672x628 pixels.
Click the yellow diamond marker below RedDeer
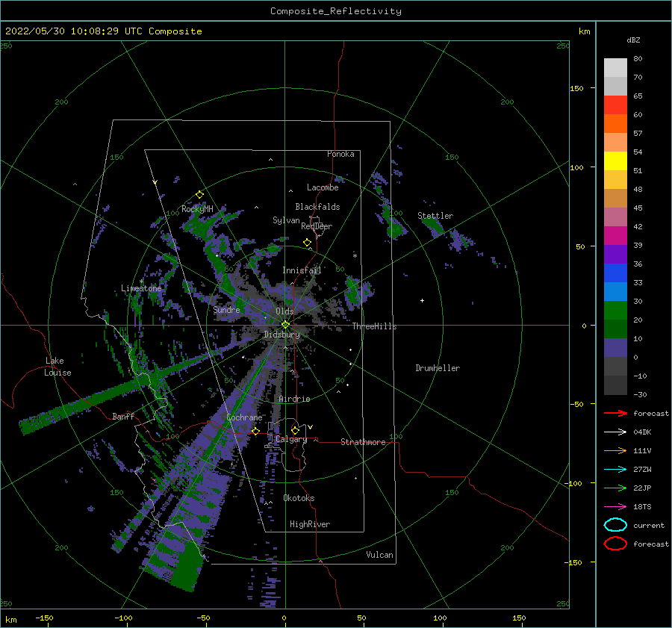(x=308, y=243)
